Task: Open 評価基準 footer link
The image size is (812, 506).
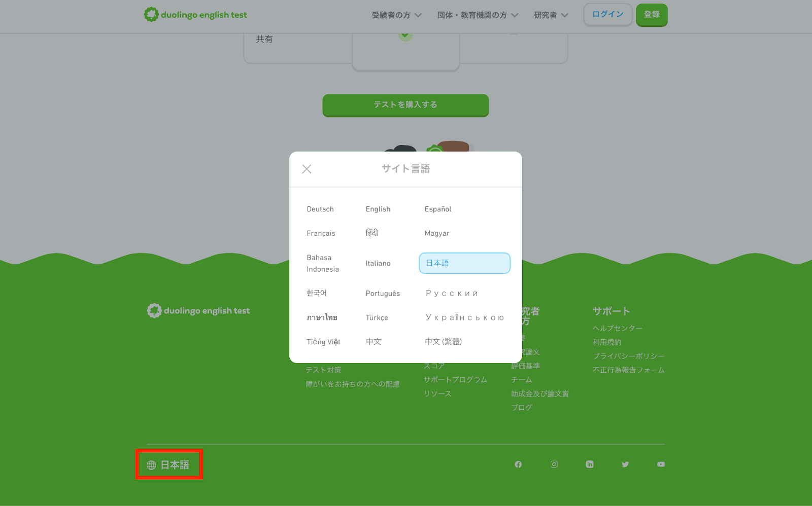Action: point(525,366)
